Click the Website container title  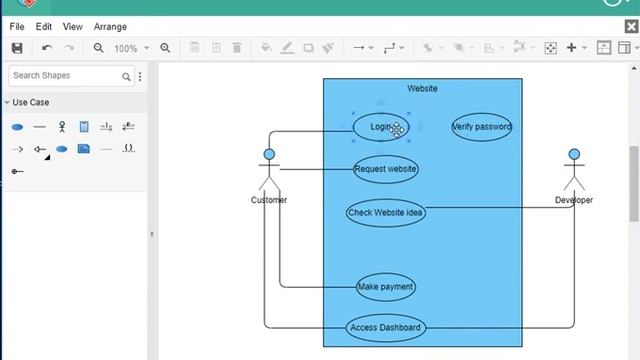pos(422,89)
